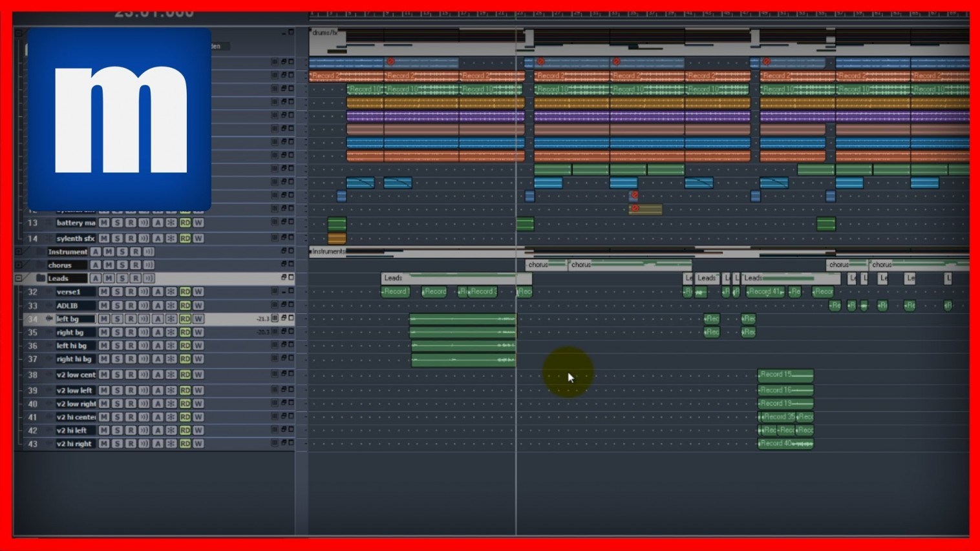This screenshot has height=551, width=980.
Task: Maximize the battery ma track height
Action: 291,222
